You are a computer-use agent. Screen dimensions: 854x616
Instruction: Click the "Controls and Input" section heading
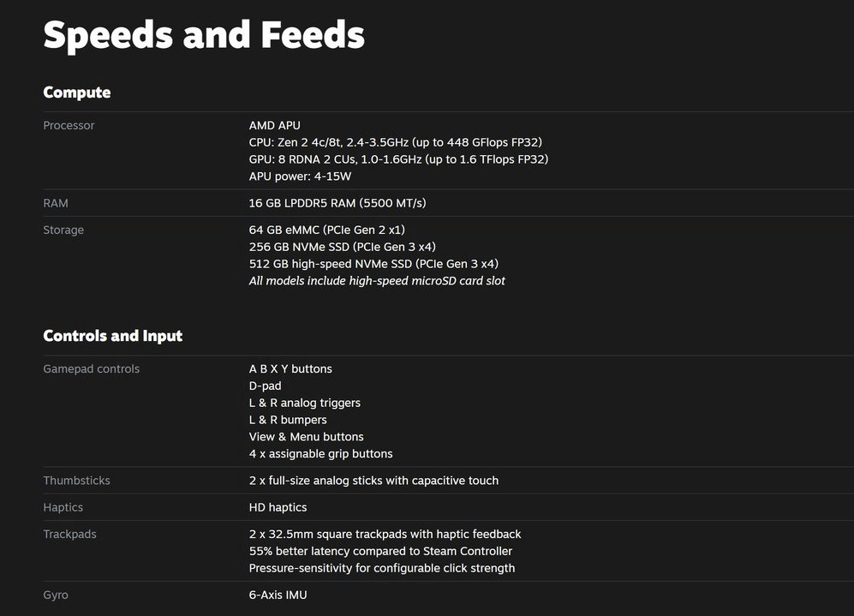pyautogui.click(x=113, y=336)
